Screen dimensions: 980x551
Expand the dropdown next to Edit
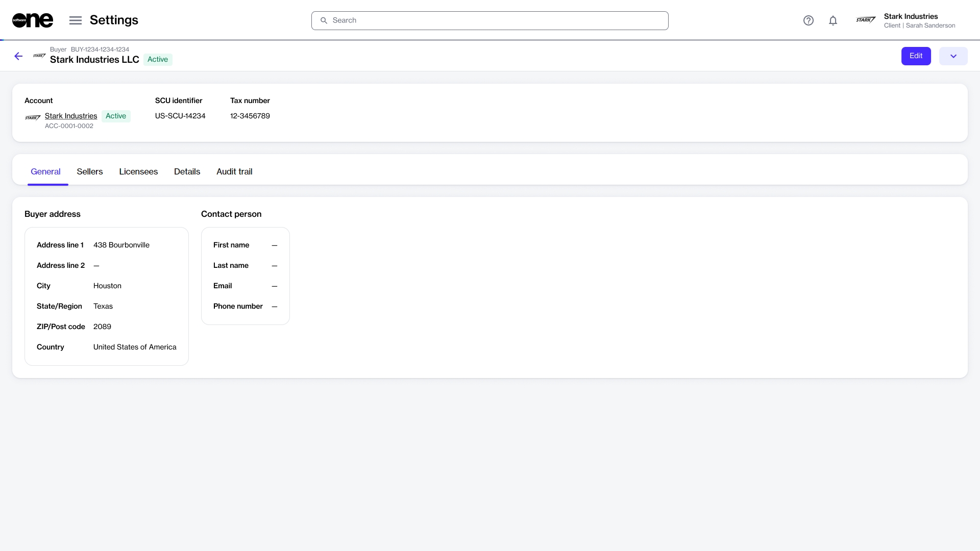point(953,56)
